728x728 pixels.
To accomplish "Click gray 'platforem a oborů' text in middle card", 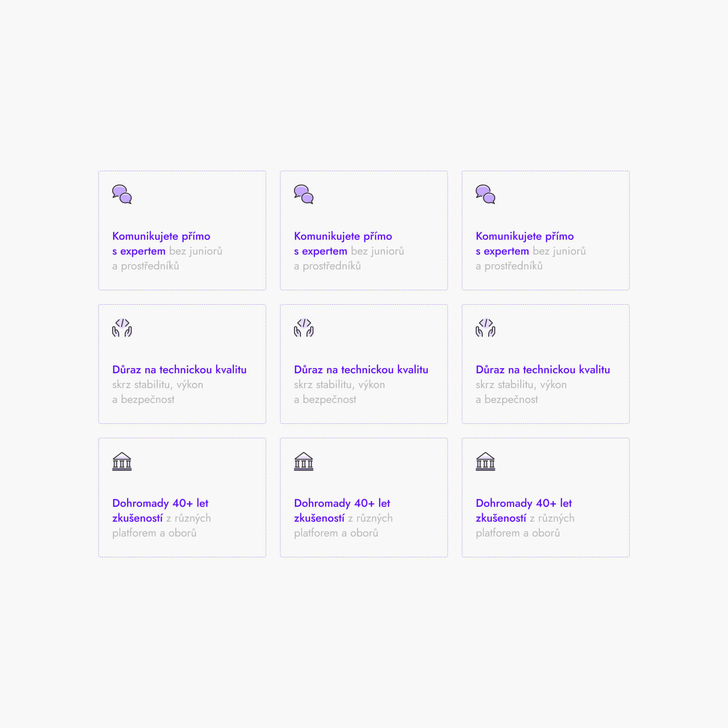I will pyautogui.click(x=336, y=533).
